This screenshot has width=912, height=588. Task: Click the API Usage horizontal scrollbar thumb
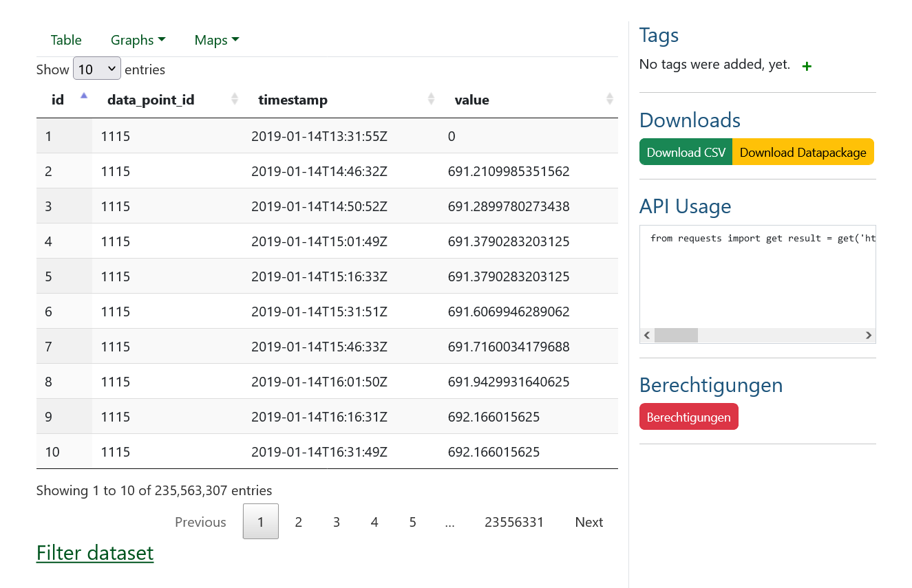(676, 336)
